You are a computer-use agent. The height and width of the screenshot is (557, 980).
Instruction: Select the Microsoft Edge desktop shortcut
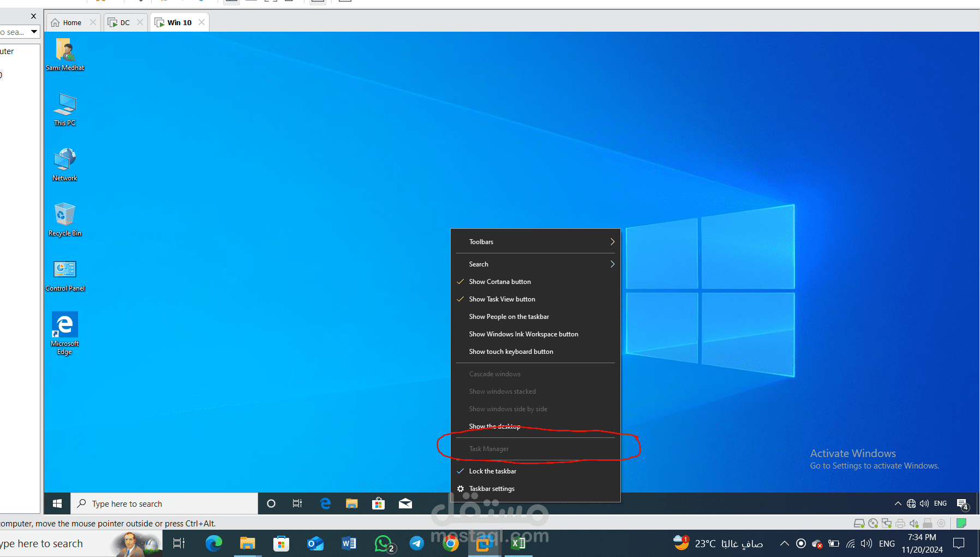tap(65, 333)
